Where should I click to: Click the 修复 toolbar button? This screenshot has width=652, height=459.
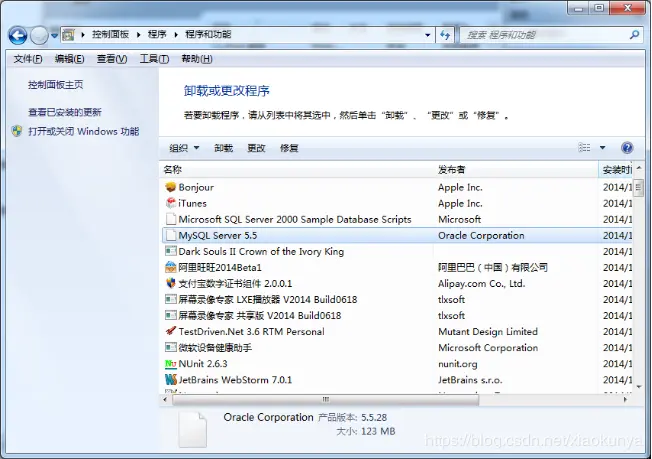(289, 148)
